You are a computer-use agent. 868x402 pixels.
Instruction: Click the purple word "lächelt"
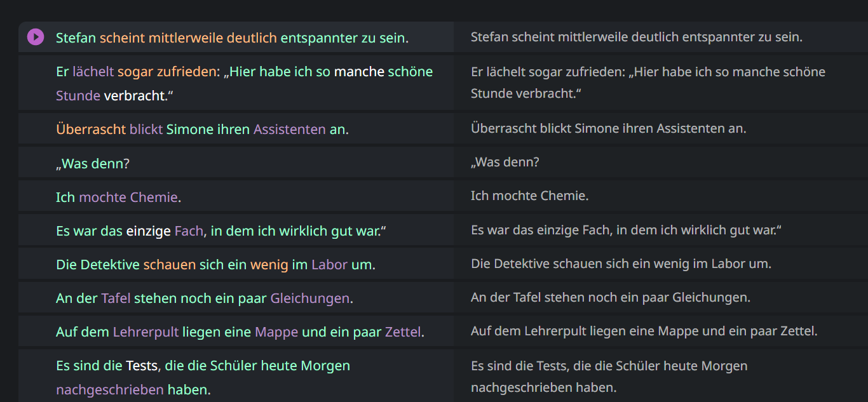pyautogui.click(x=93, y=72)
